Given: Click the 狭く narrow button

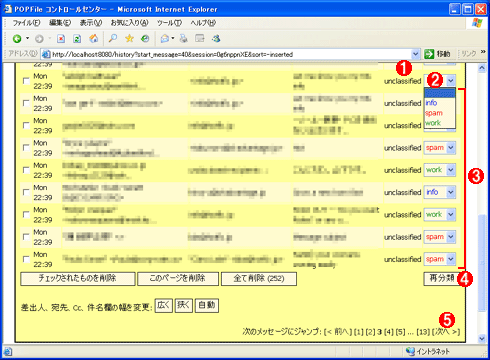Looking at the screenshot, I should click(184, 305).
